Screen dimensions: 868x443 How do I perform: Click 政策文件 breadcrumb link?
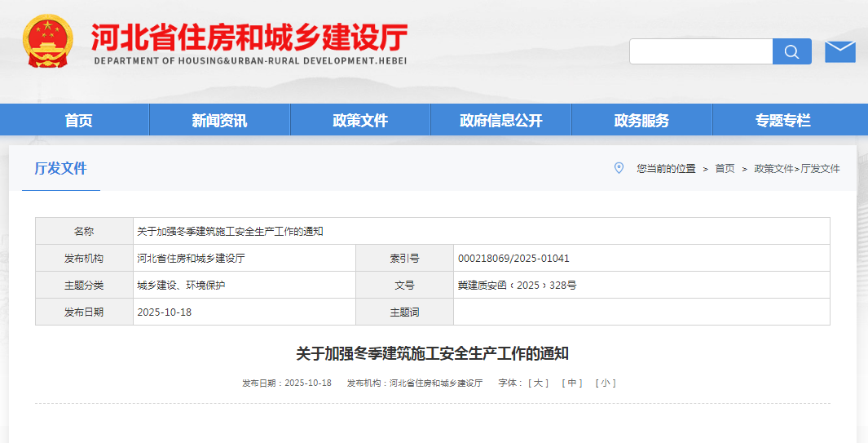coord(773,169)
